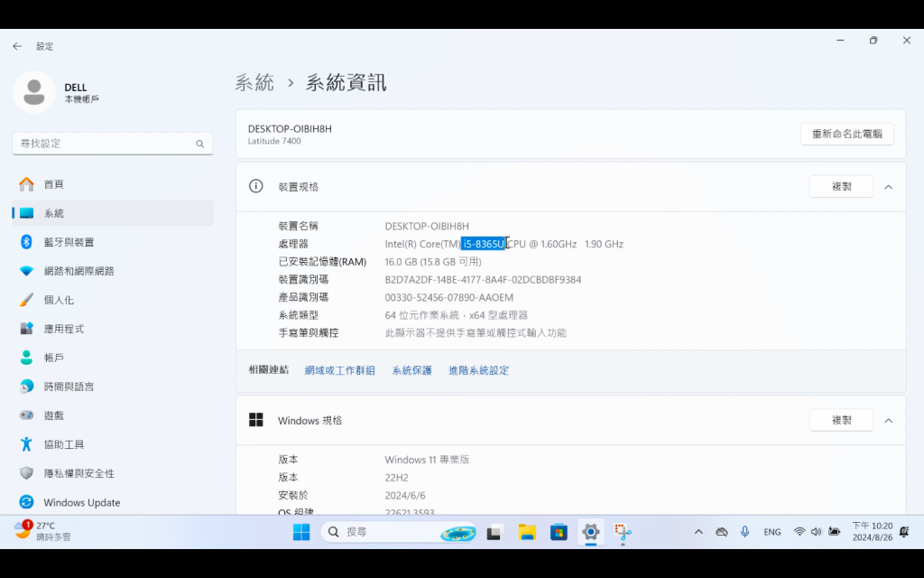This screenshot has height=578, width=924.
Task: Click the OneDrive cloud tray icon
Action: [x=721, y=532]
